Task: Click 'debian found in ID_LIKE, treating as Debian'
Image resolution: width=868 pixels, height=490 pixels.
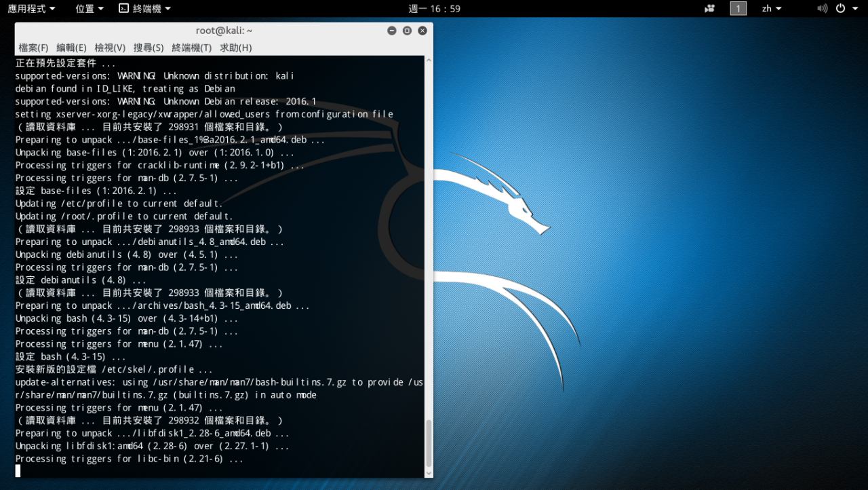Action: pos(125,89)
